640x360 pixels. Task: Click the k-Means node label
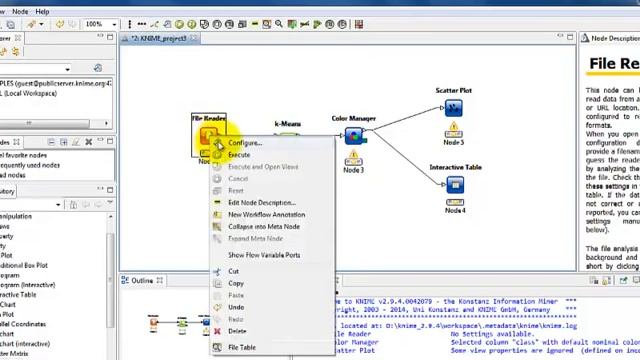pyautogui.click(x=288, y=124)
